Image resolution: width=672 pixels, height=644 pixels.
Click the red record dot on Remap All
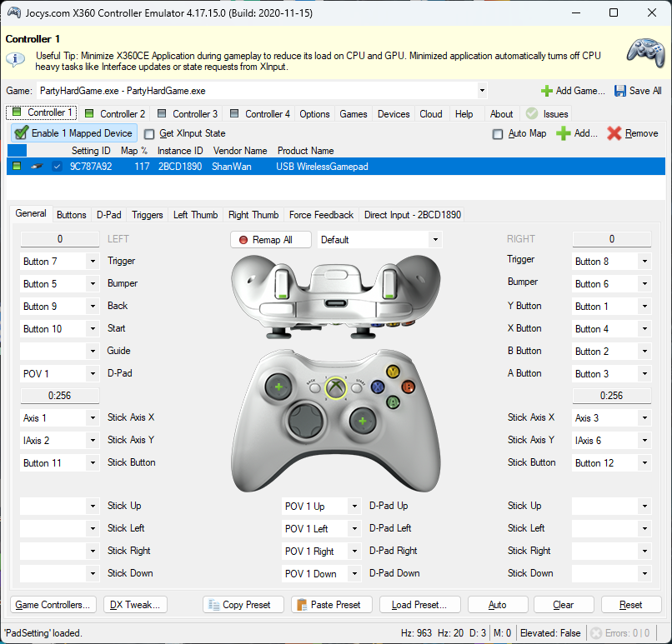pos(243,240)
